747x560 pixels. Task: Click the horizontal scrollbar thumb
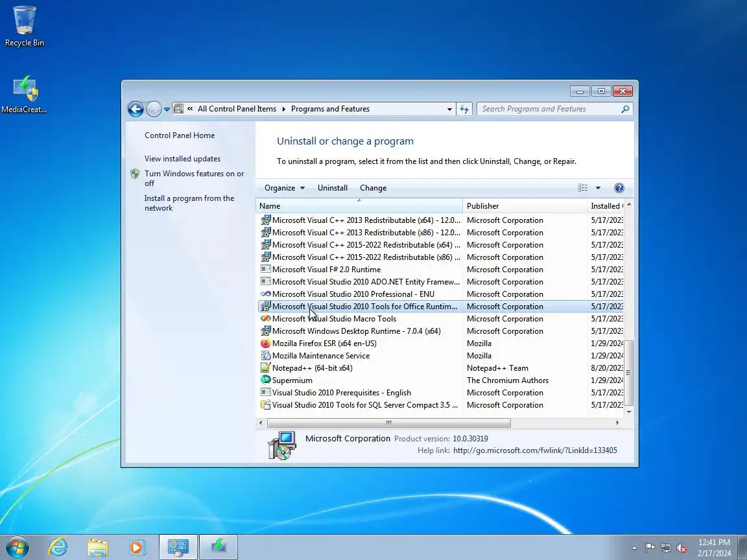pos(389,423)
